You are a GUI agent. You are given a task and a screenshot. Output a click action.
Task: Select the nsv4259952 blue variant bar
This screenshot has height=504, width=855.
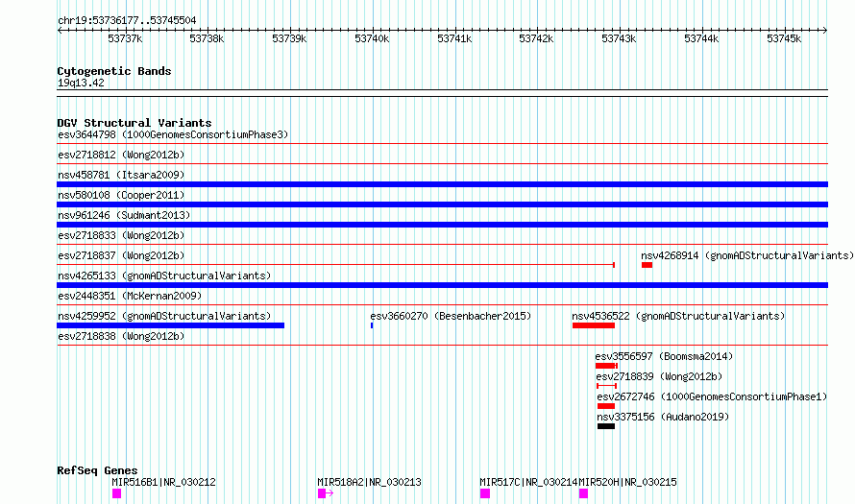click(x=171, y=325)
